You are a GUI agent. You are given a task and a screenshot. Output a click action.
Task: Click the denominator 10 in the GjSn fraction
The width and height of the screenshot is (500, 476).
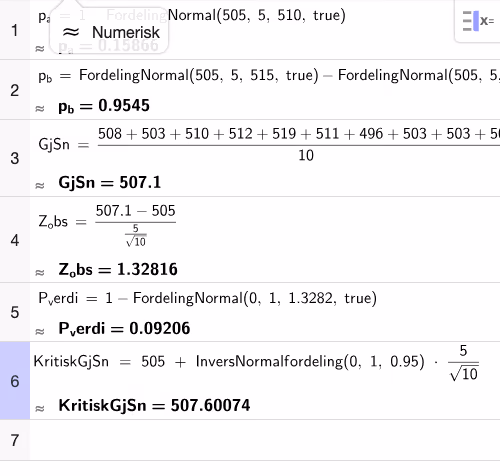click(306, 156)
